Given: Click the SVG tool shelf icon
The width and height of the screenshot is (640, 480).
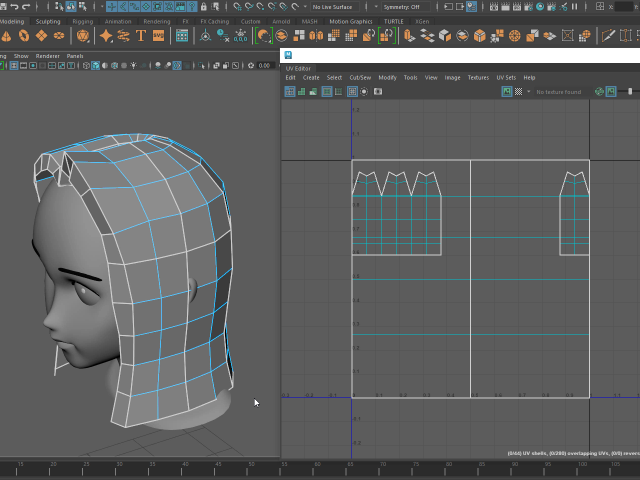Looking at the screenshot, I should point(158,36).
